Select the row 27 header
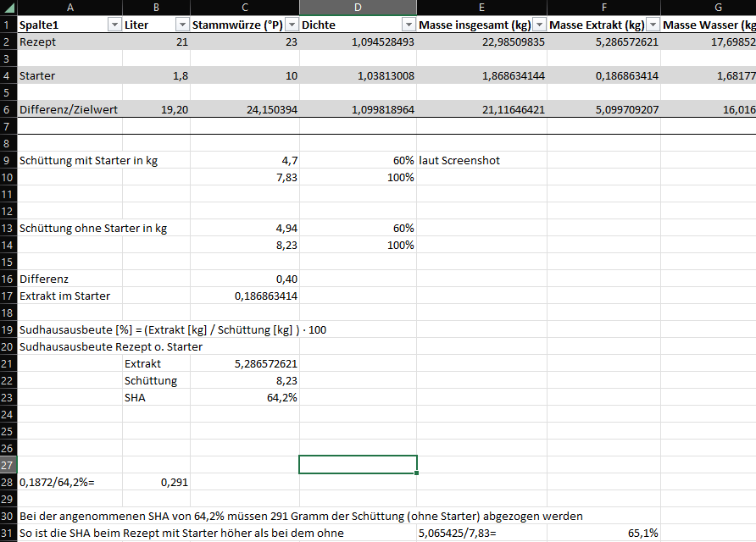 pyautogui.click(x=8, y=465)
